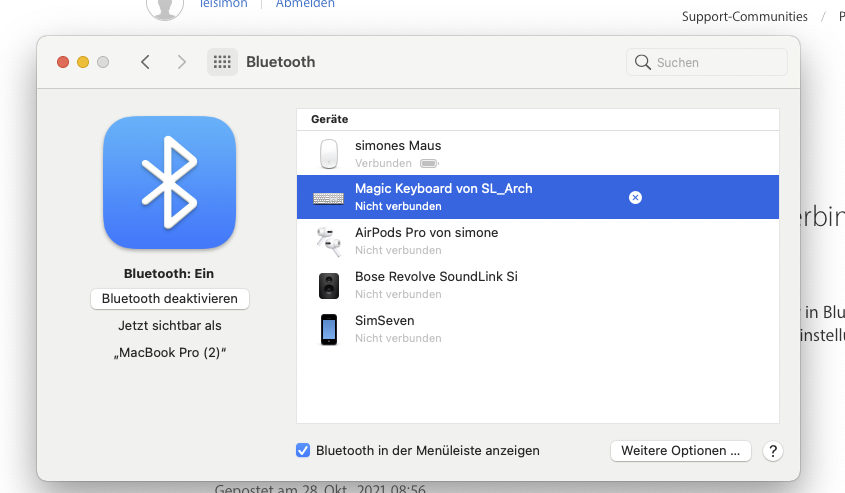This screenshot has height=493, width=845.
Task: Select SimSeven device row
Action: tap(538, 329)
